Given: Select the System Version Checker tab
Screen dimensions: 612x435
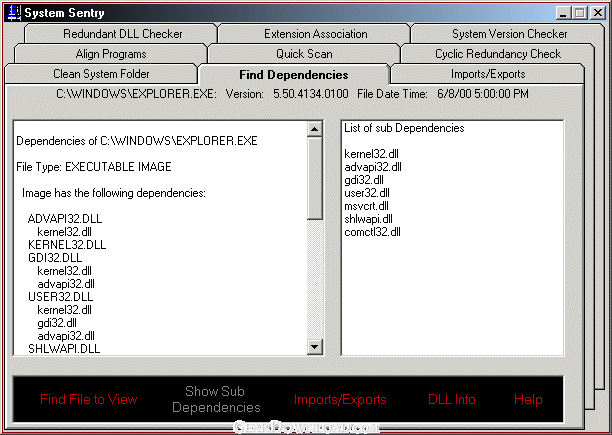Looking at the screenshot, I should (x=509, y=34).
